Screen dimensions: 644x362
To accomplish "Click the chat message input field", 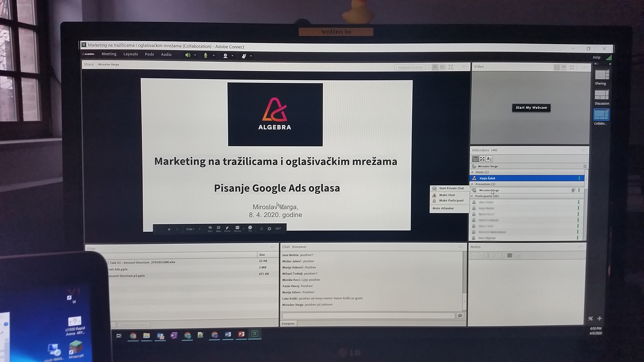I will [x=368, y=316].
